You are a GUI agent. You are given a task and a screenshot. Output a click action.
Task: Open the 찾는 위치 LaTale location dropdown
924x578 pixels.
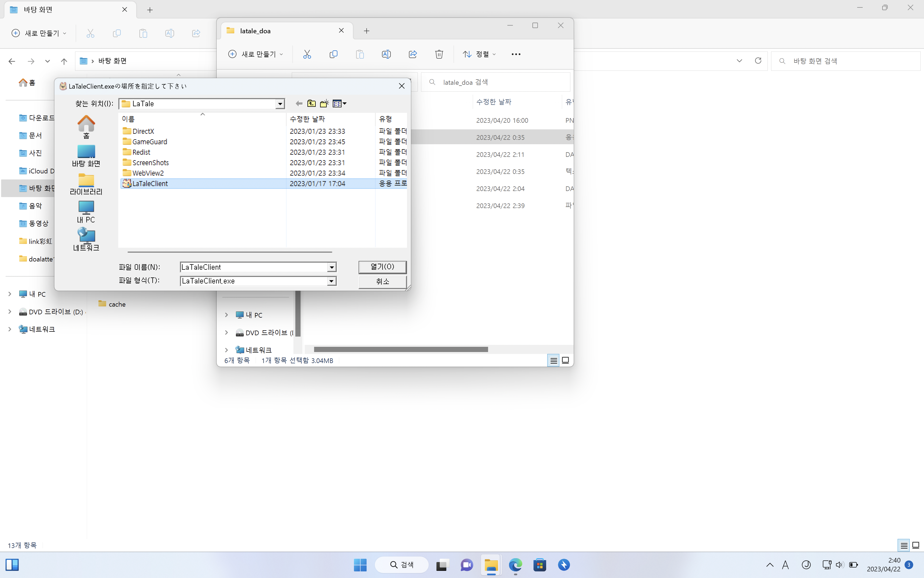(x=280, y=104)
